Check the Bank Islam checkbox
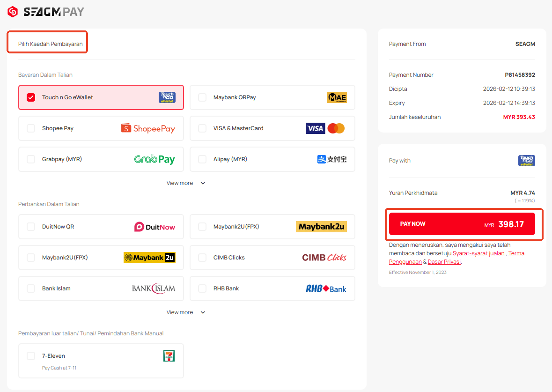Viewport: 552px width, 392px height. pyautogui.click(x=31, y=288)
